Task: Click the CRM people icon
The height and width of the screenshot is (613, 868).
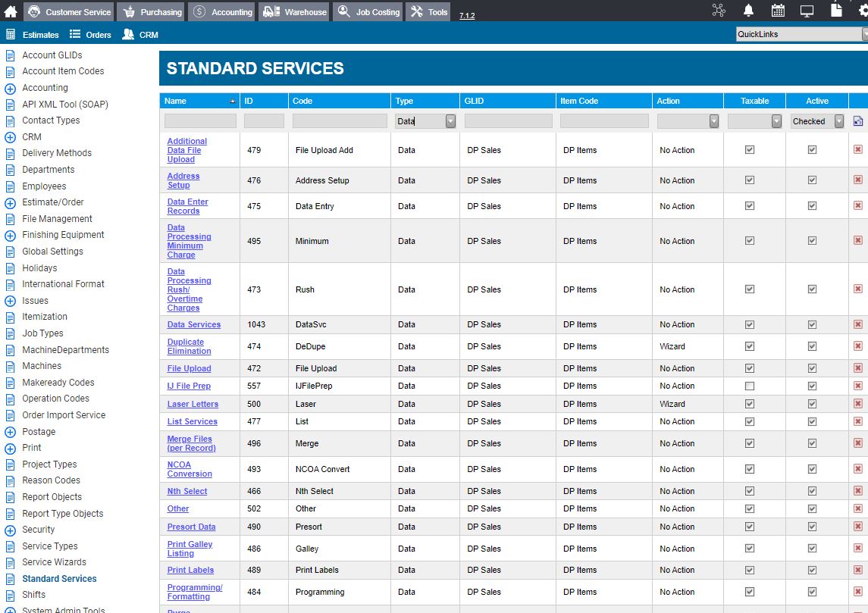Action: 128,34
